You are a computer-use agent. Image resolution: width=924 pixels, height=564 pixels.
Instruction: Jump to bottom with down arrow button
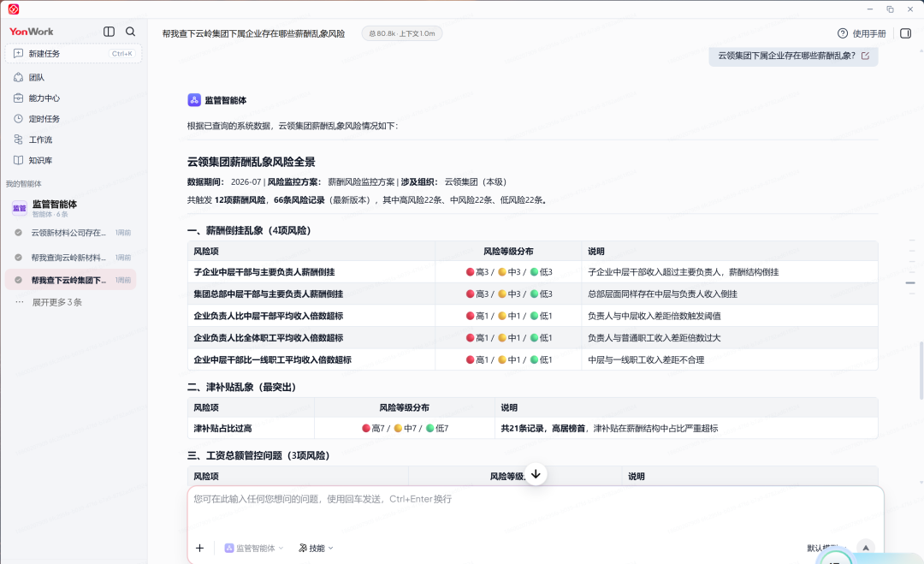536,474
